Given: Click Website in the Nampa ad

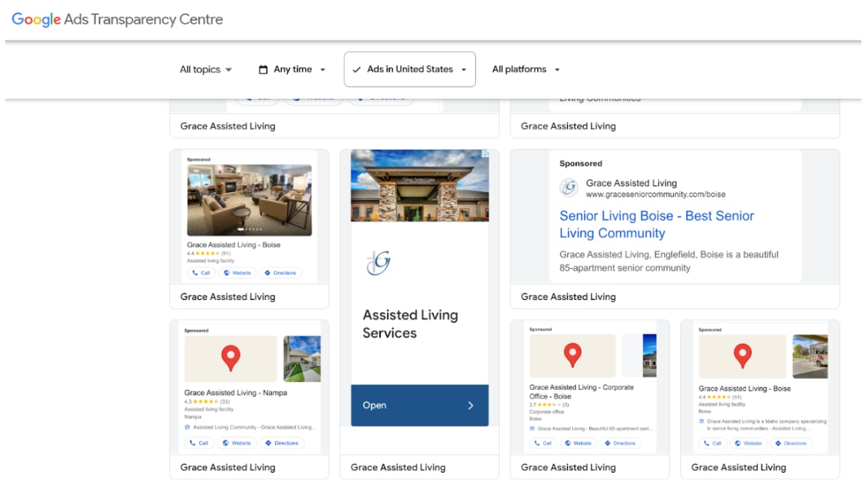Looking at the screenshot, I should point(236,443).
